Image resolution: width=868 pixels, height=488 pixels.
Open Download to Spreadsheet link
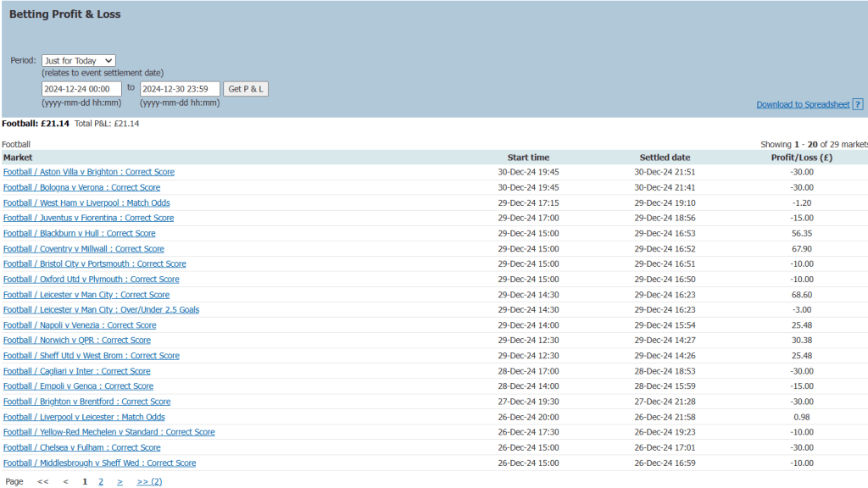click(x=803, y=104)
